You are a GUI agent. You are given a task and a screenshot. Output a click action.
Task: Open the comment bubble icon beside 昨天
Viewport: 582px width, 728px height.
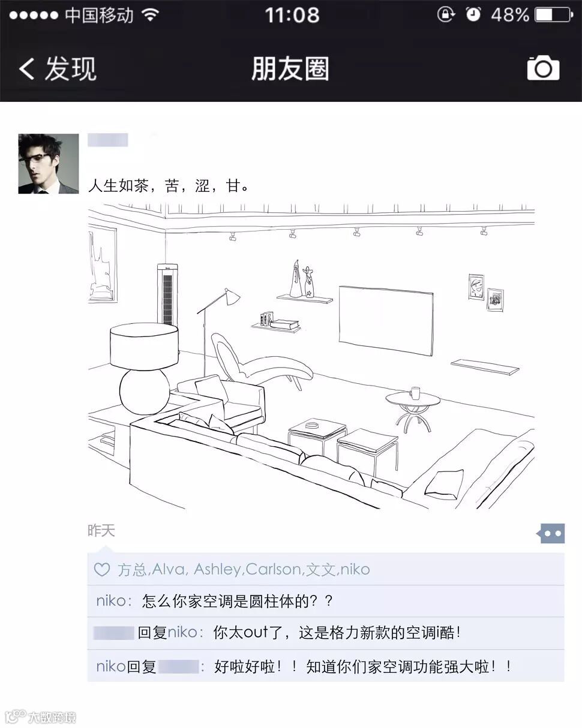tap(552, 533)
